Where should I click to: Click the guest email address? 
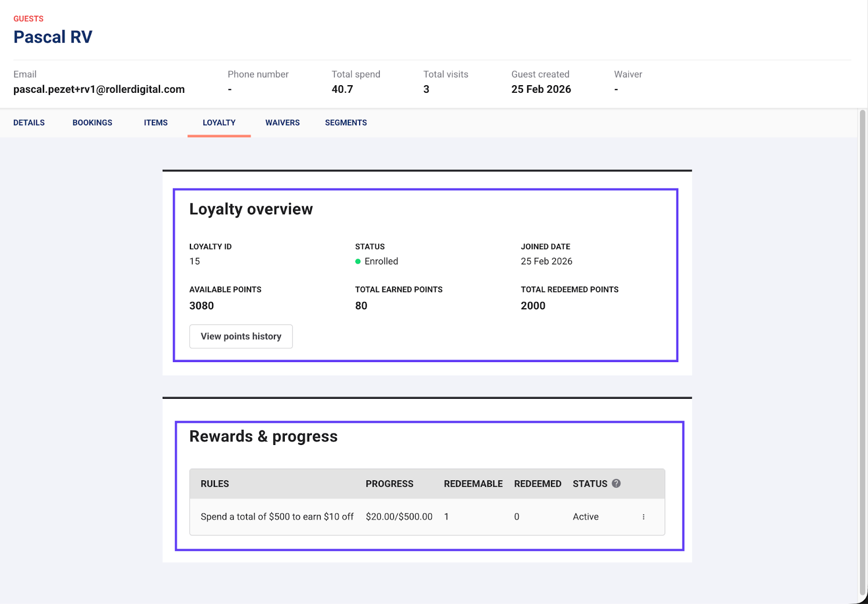click(99, 90)
